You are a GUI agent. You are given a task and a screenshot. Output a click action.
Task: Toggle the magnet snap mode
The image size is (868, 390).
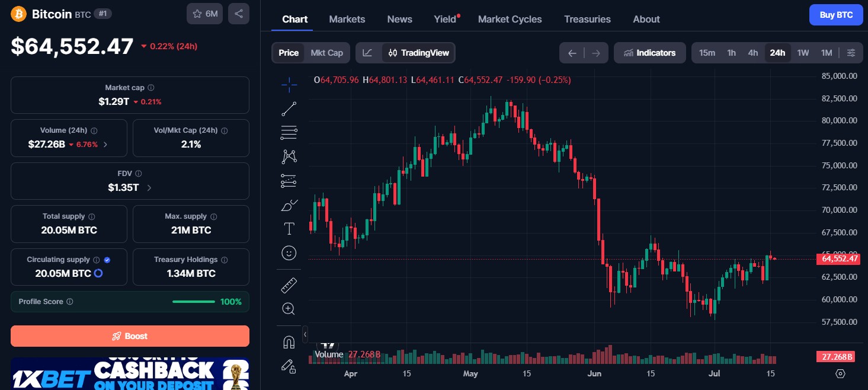coord(289,342)
